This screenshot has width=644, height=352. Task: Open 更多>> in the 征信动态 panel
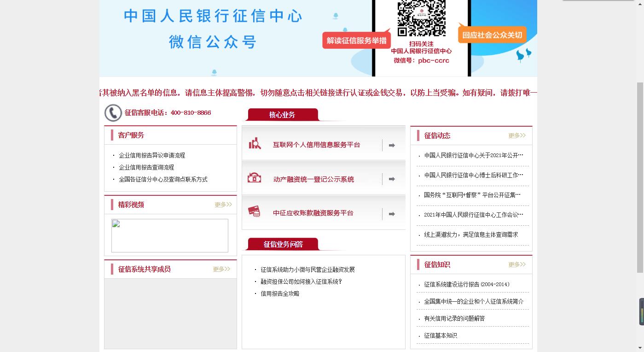517,135
